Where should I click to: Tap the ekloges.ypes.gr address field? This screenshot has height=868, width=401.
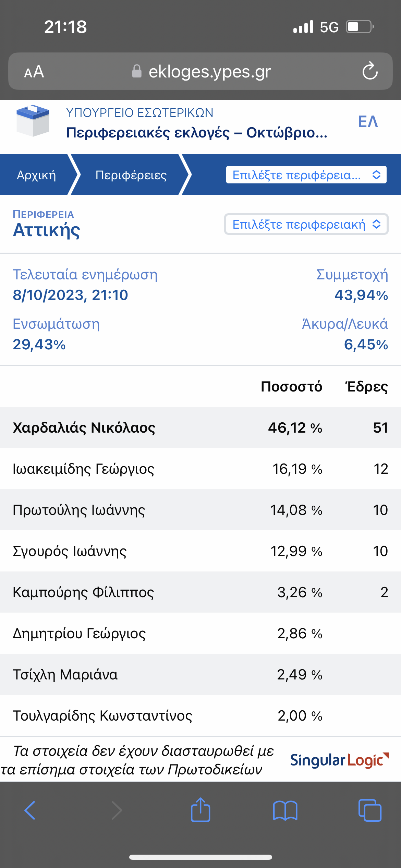(209, 72)
